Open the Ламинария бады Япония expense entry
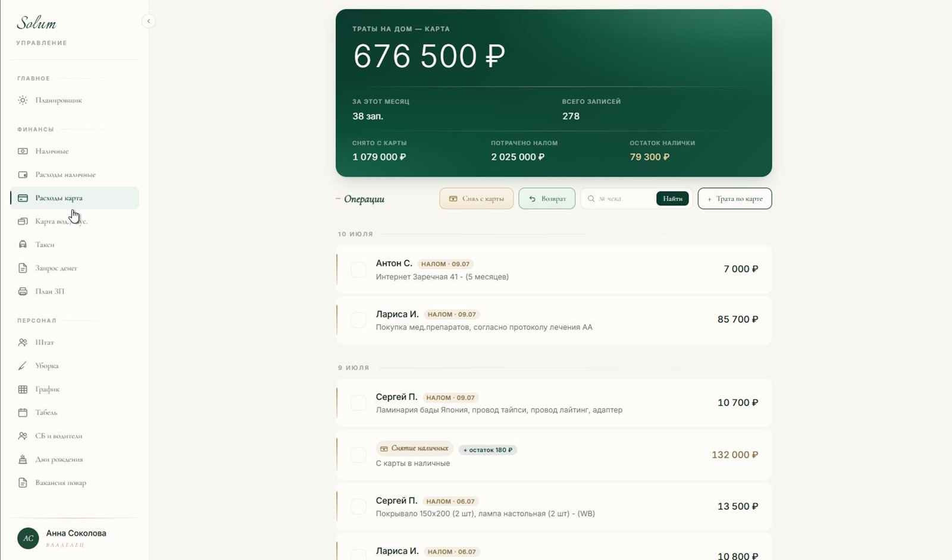This screenshot has height=560, width=952. (553, 403)
